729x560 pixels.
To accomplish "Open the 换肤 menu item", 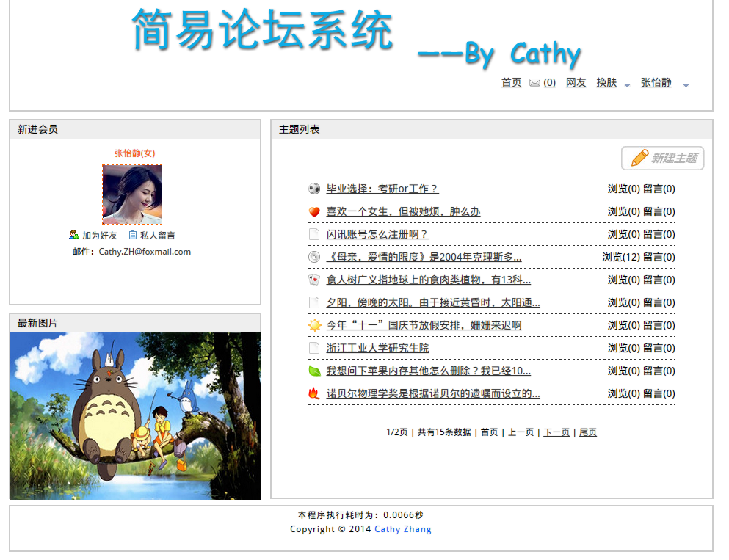I will [x=606, y=83].
